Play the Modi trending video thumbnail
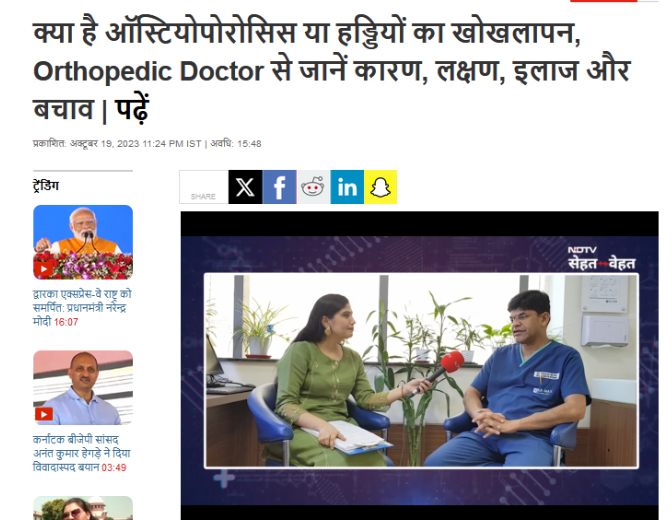Viewport: 672px width, 520px height. coord(83,242)
